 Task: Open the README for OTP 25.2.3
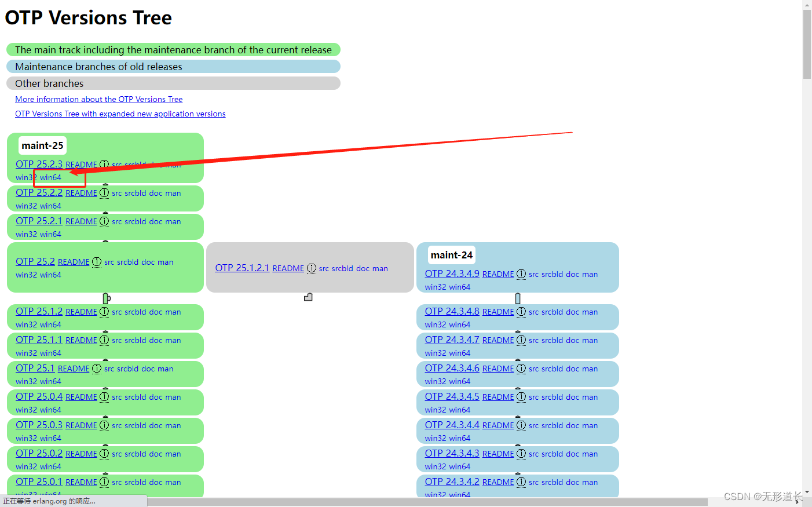pos(81,165)
